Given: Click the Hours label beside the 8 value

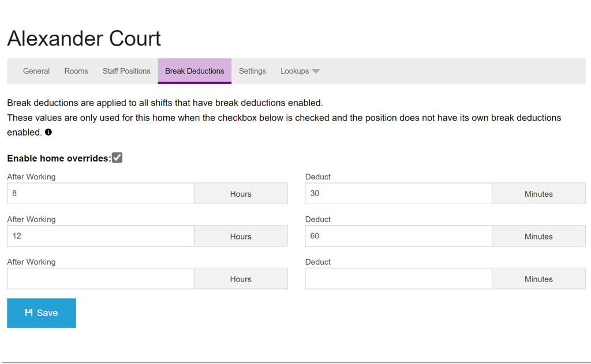Looking at the screenshot, I should point(241,194).
